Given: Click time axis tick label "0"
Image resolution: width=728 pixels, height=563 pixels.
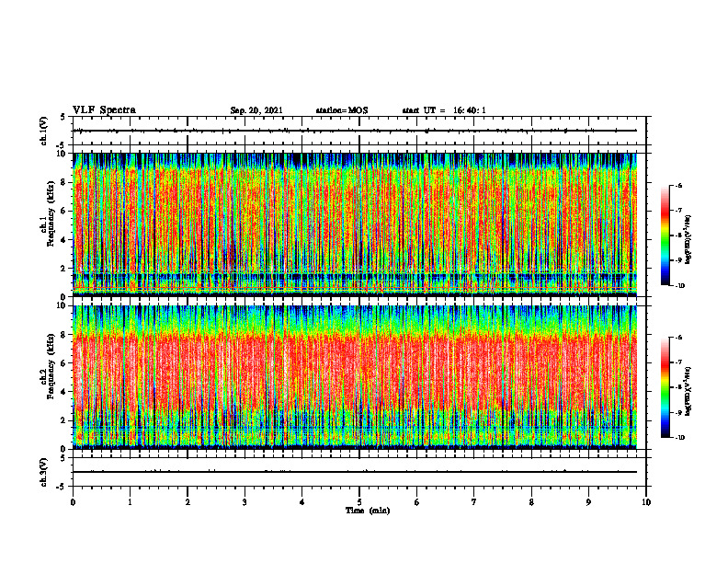Looking at the screenshot, I should click(73, 502).
